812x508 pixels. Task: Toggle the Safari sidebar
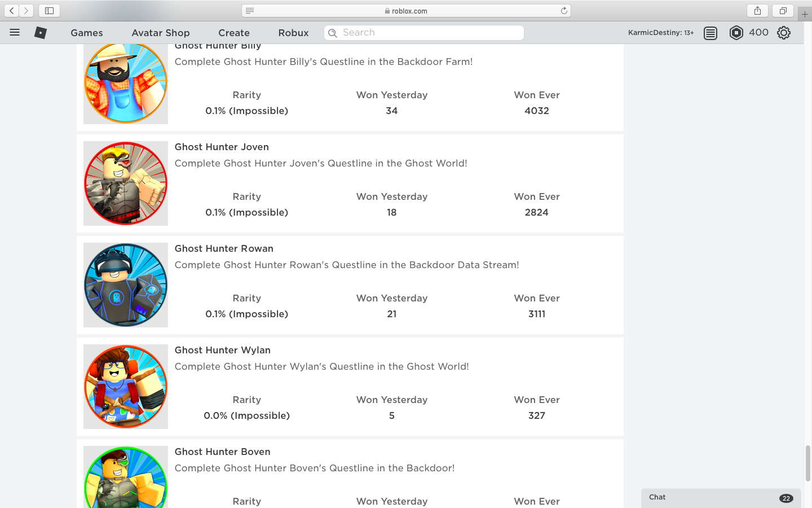pos(49,11)
